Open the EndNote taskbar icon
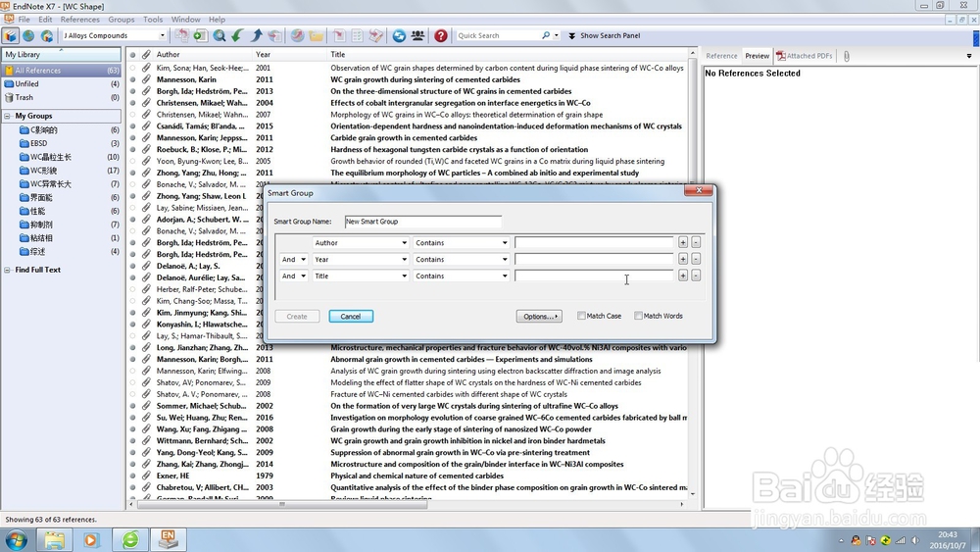 click(168, 539)
